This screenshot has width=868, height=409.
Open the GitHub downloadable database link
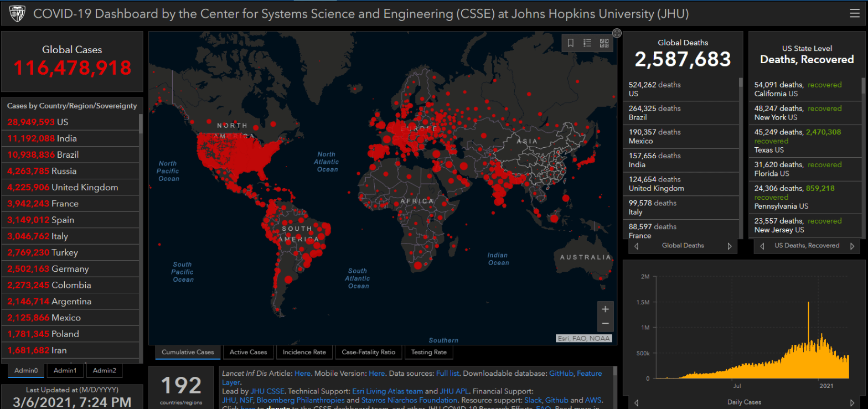pos(560,374)
